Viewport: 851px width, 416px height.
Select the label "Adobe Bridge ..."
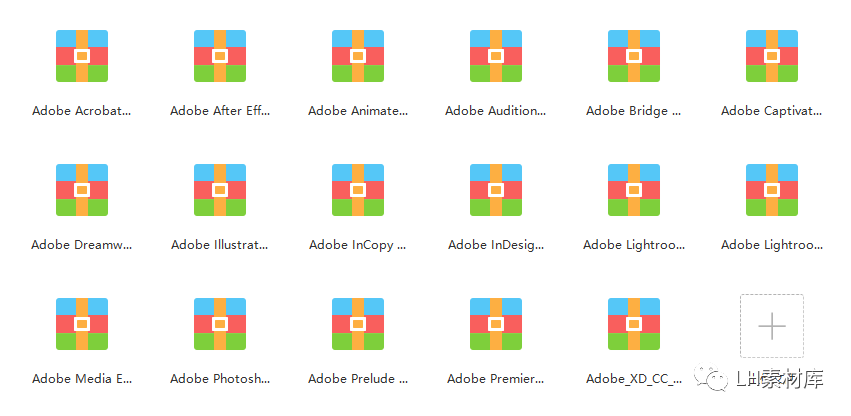(x=634, y=111)
